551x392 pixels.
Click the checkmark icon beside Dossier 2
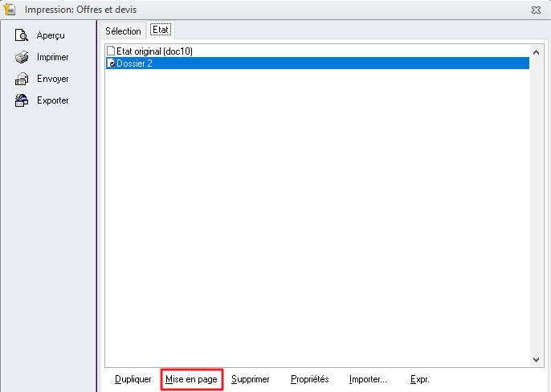pos(111,63)
